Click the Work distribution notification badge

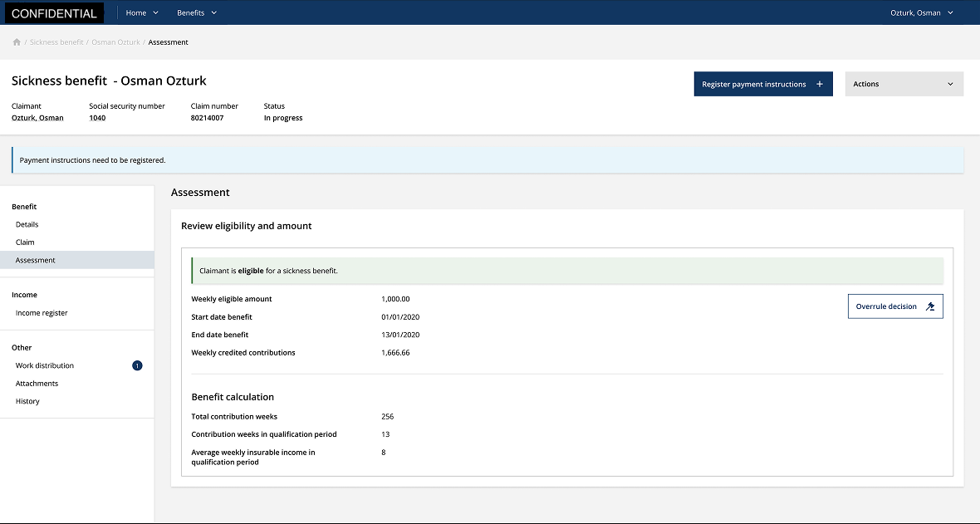click(x=137, y=365)
